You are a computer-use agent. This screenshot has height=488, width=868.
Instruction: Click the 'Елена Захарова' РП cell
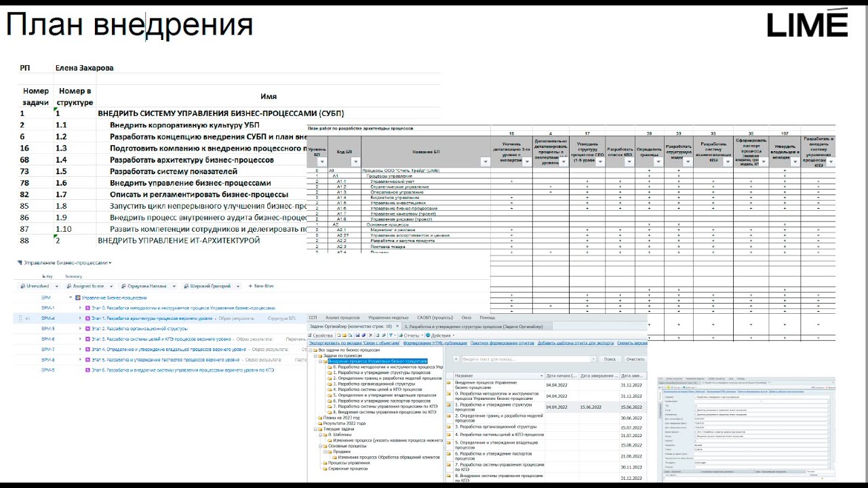84,68
